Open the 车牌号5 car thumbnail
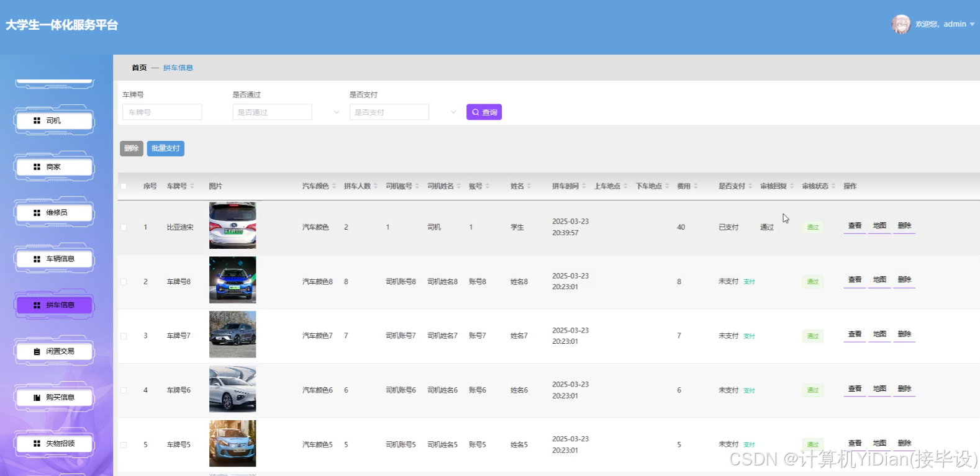The image size is (980, 476). [x=232, y=443]
